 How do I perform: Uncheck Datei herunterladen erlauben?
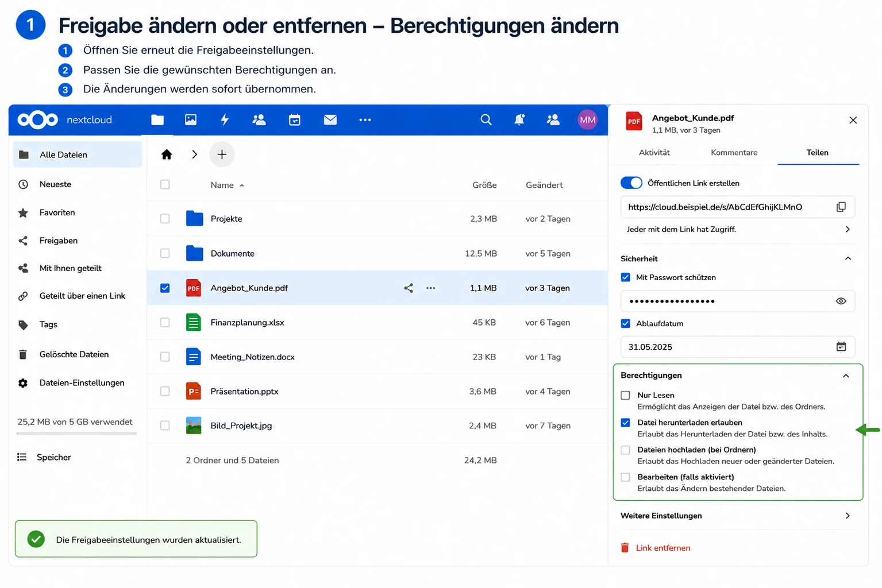click(x=626, y=423)
